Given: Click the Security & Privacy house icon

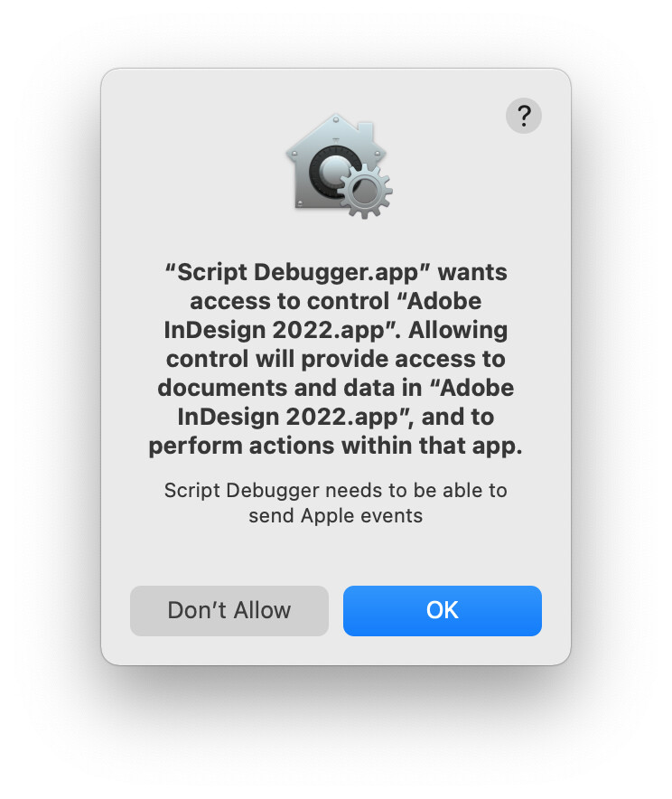Looking at the screenshot, I should pos(339,166).
